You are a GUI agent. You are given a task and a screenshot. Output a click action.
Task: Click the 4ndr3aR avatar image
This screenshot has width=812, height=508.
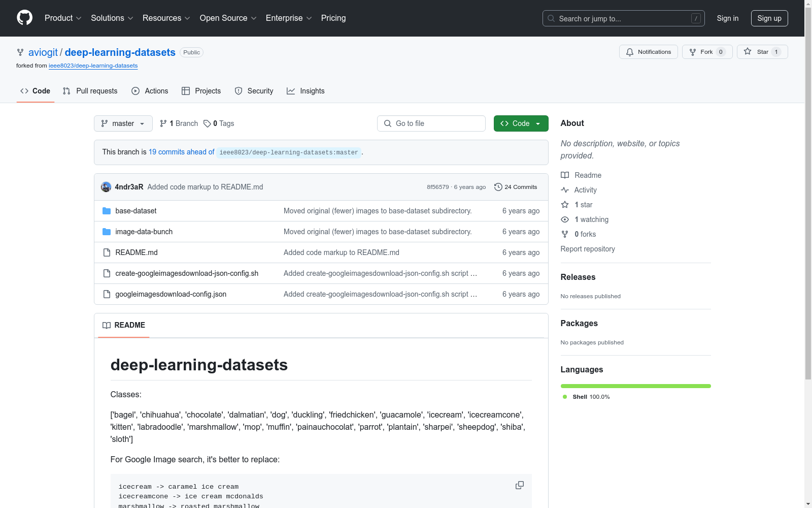pyautogui.click(x=106, y=187)
